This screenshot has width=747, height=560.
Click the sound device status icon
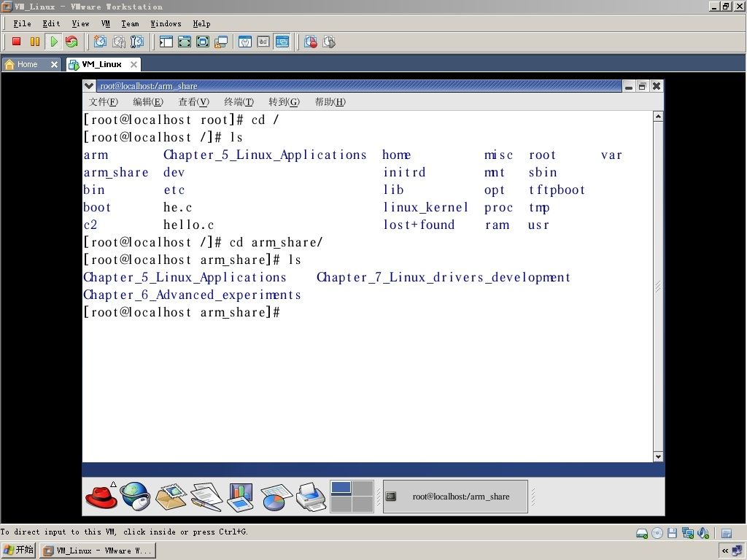pyautogui.click(x=703, y=533)
